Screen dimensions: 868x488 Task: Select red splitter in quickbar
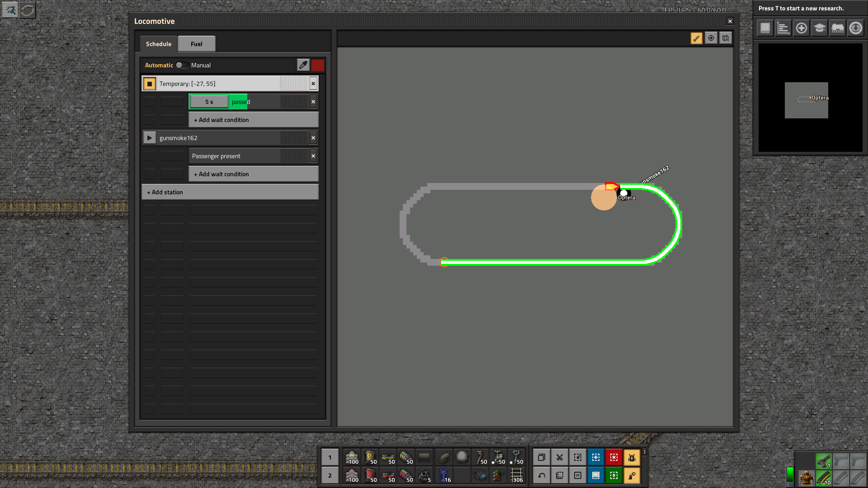pyautogui.click(x=388, y=475)
